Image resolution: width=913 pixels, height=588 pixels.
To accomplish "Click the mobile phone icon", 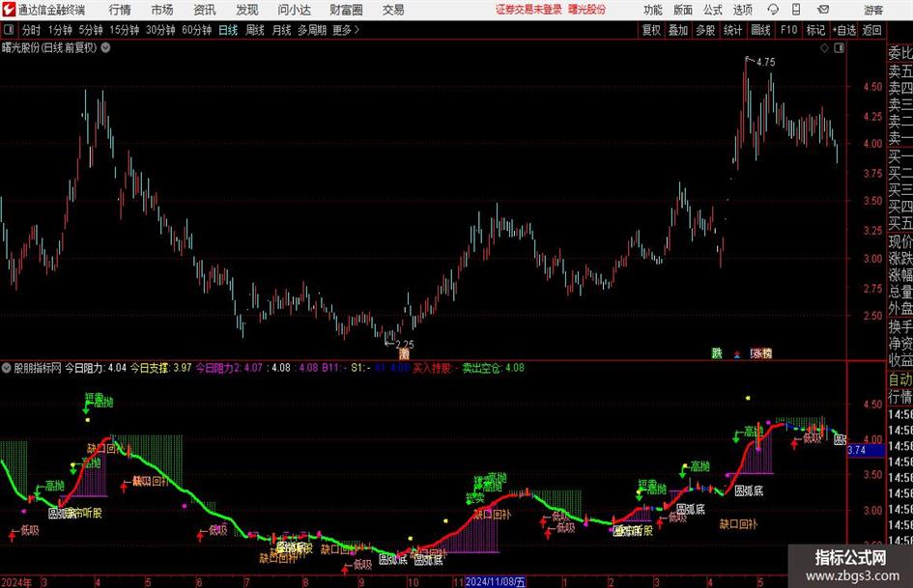I will [x=796, y=10].
